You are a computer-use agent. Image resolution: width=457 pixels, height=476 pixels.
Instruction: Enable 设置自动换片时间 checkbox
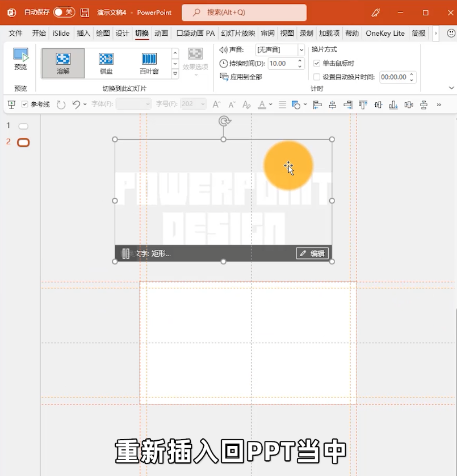[317, 77]
